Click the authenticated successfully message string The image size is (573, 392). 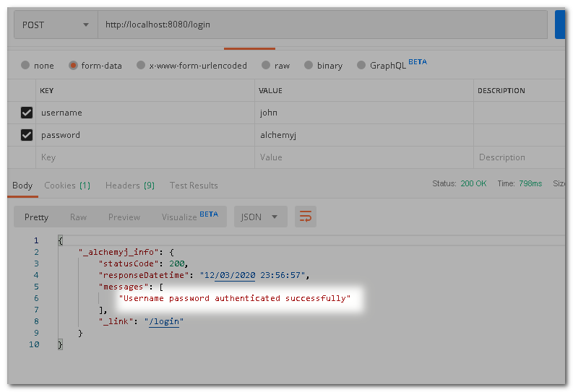pos(235,298)
